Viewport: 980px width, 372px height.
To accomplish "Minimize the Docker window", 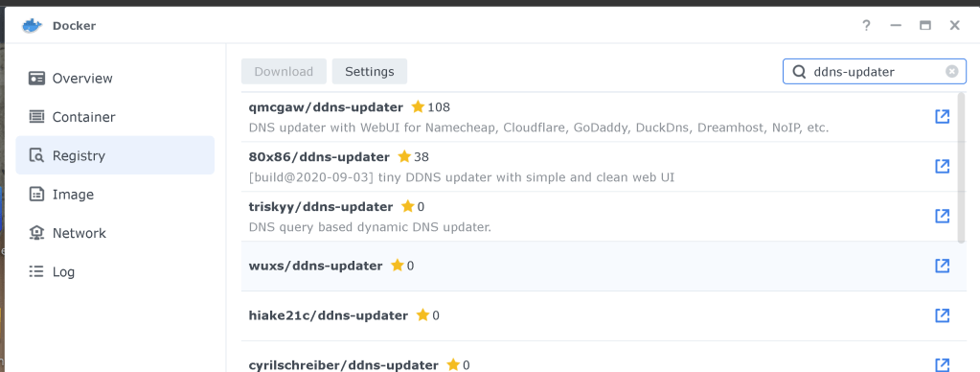I will click(x=897, y=26).
